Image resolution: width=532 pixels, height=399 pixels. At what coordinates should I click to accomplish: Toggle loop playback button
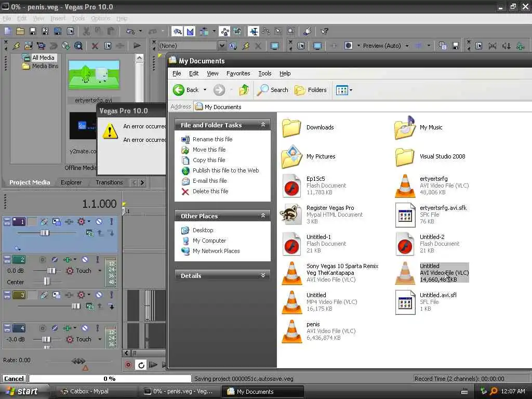[141, 365]
